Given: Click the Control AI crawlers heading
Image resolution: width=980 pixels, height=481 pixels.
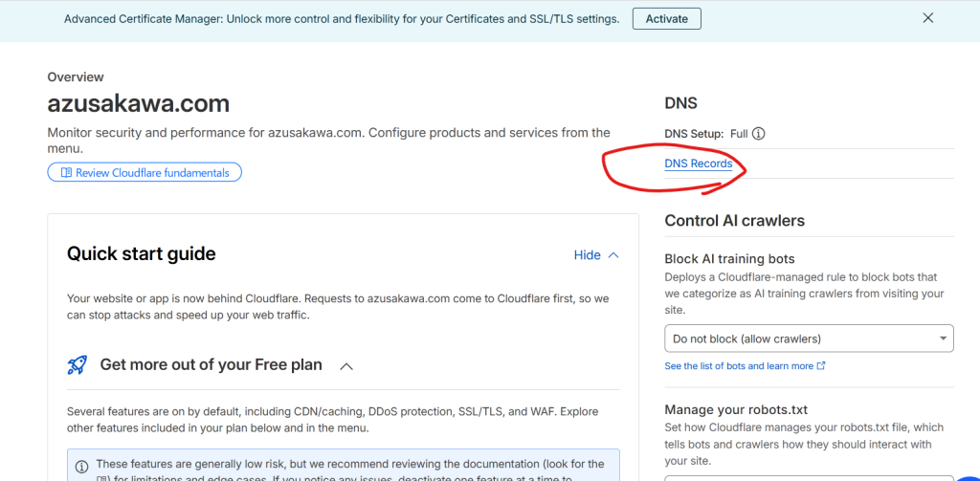Looking at the screenshot, I should (x=734, y=221).
